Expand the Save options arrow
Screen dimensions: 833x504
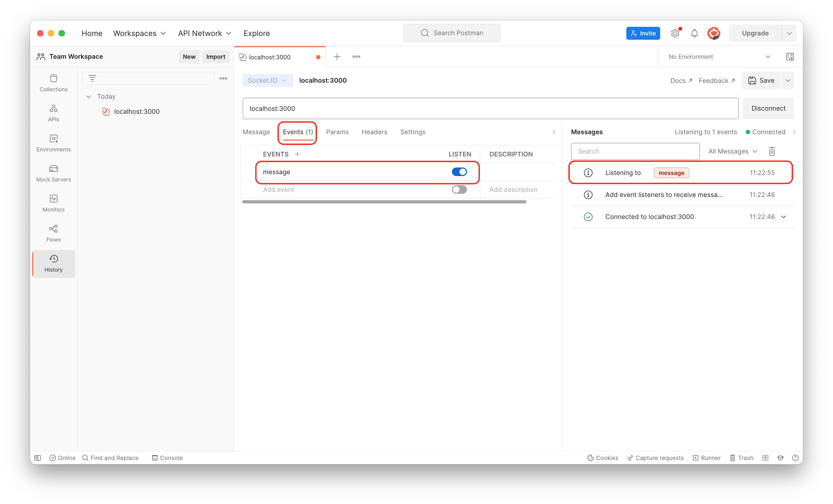tap(788, 81)
